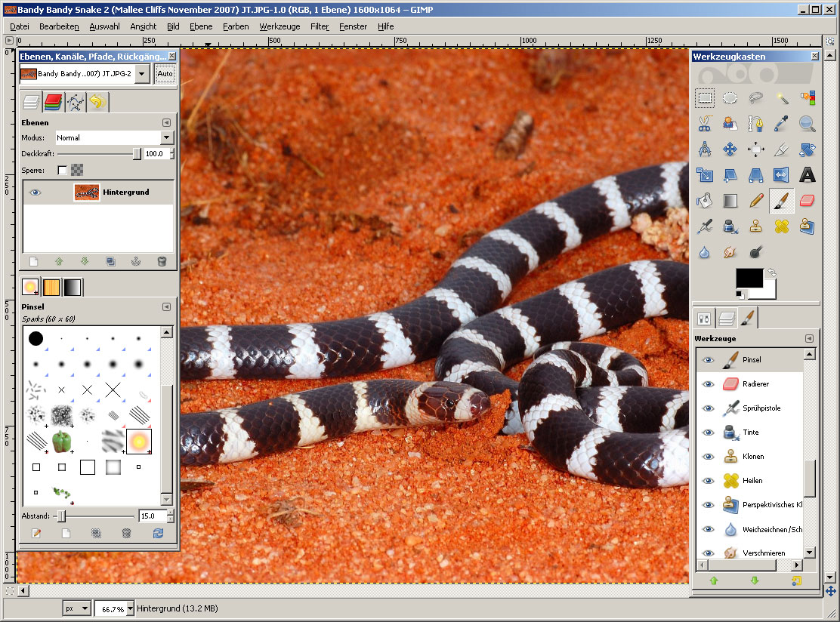The height and width of the screenshot is (622, 840).
Task: Click the Deckkraft opacity slider
Action: (x=100, y=154)
